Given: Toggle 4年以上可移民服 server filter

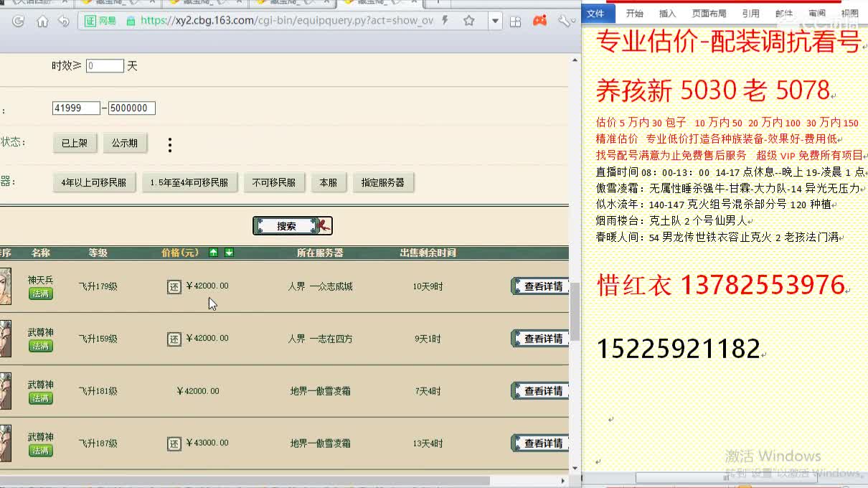Looking at the screenshot, I should [x=94, y=182].
